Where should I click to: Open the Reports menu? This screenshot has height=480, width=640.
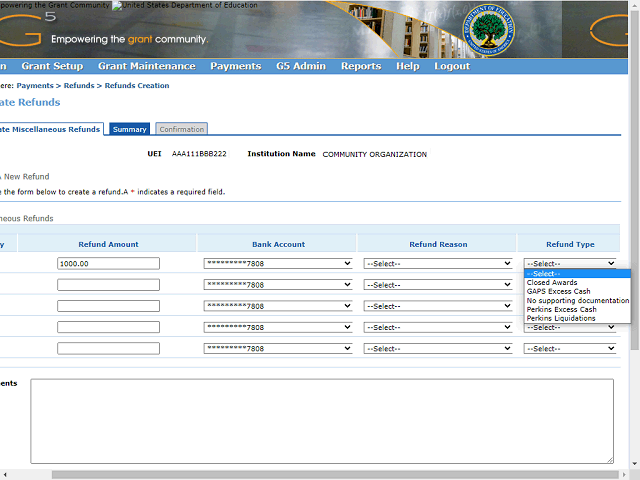[x=360, y=66]
